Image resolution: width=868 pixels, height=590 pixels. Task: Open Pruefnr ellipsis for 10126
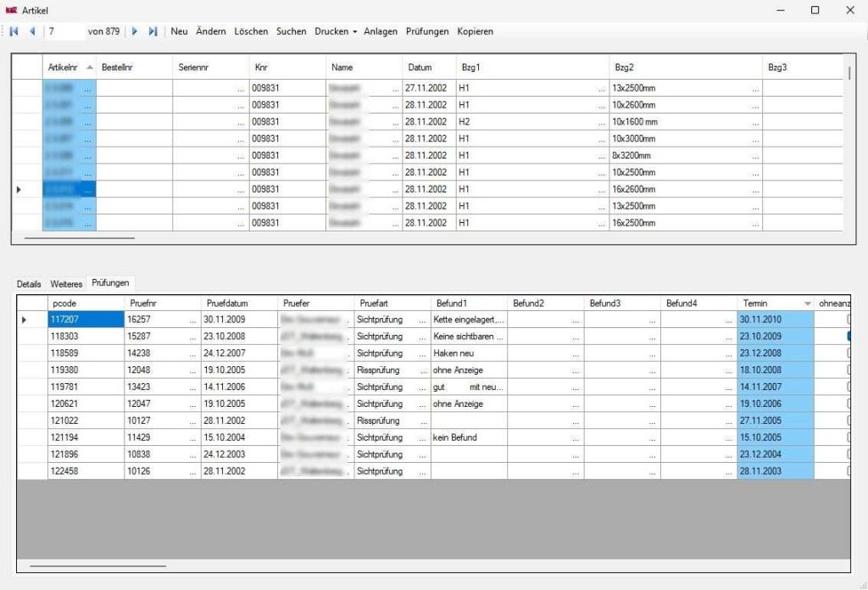pyautogui.click(x=192, y=471)
